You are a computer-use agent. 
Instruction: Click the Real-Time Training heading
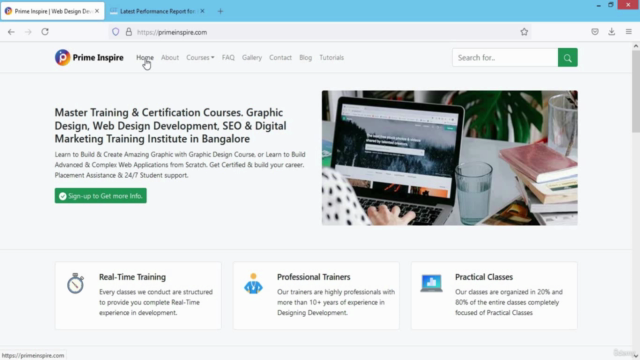coord(132,277)
